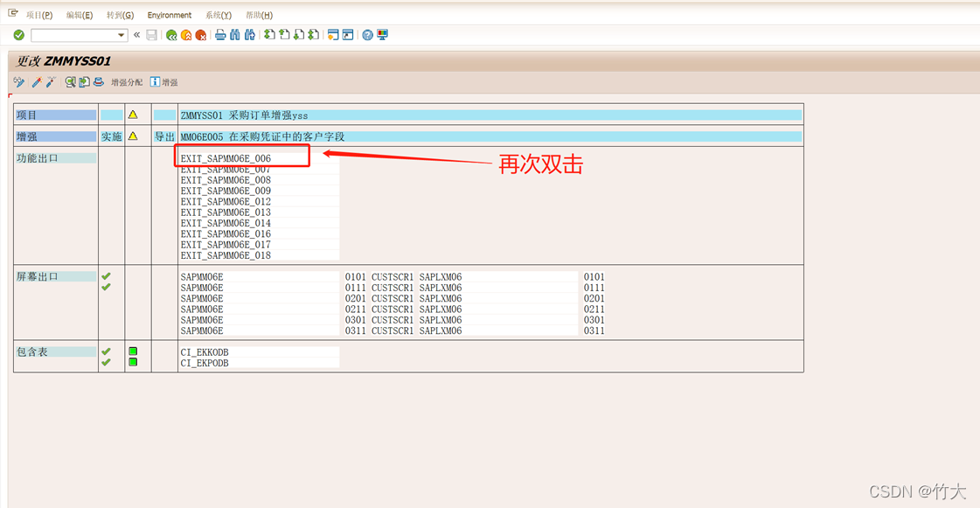Click the blue Help question icon
This screenshot has width=980, height=508.
click(367, 35)
